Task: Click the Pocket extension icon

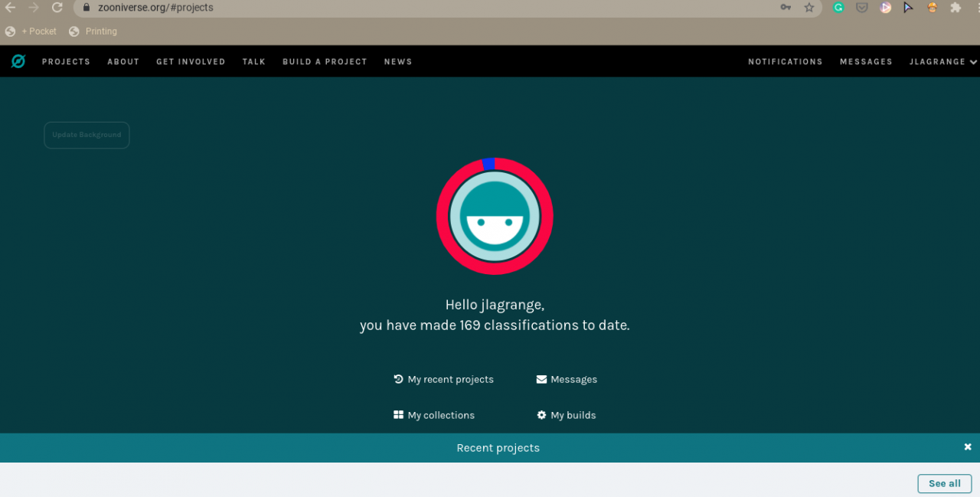Action: click(862, 8)
